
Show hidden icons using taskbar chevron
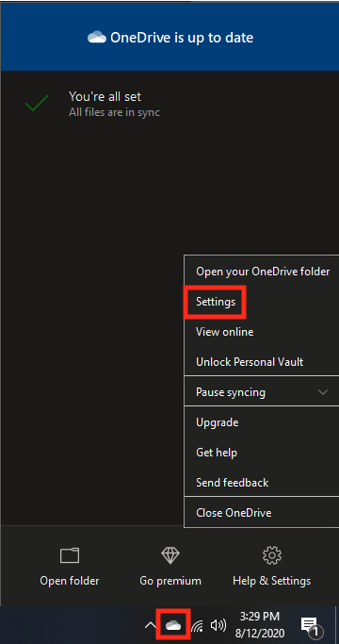[x=151, y=626]
